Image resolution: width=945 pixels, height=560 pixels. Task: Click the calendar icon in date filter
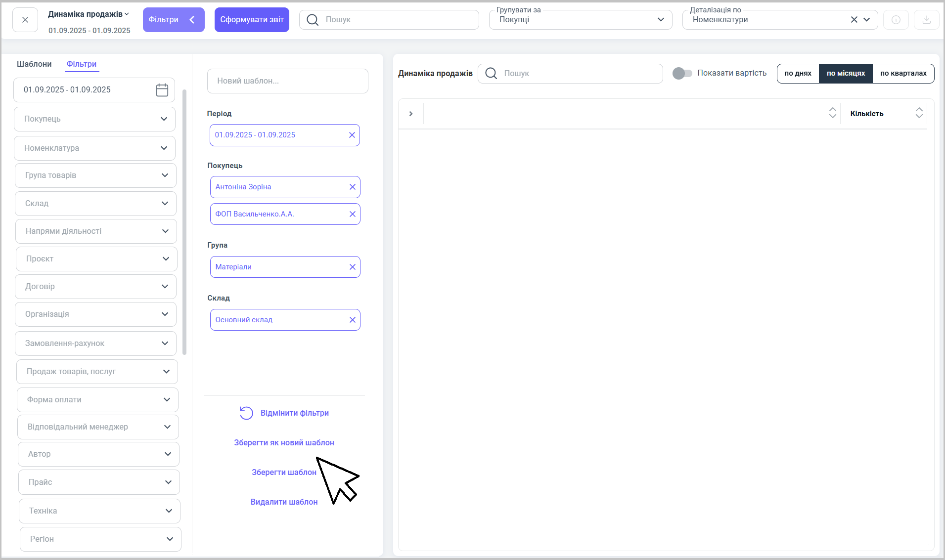pyautogui.click(x=162, y=90)
